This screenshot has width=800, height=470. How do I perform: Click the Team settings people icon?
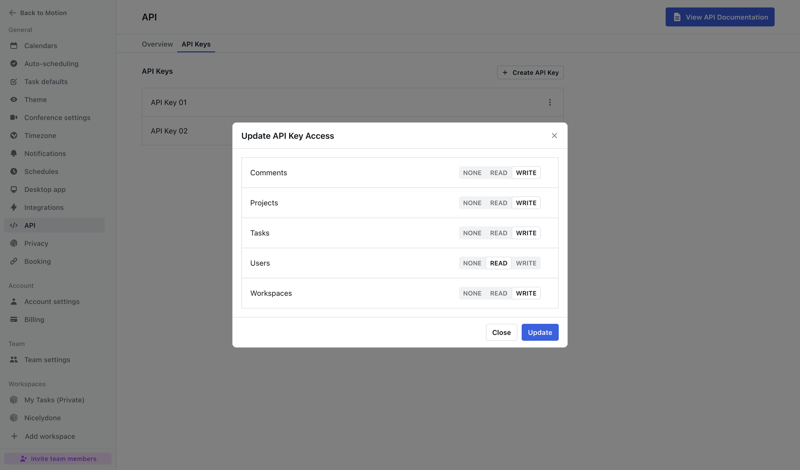14,360
